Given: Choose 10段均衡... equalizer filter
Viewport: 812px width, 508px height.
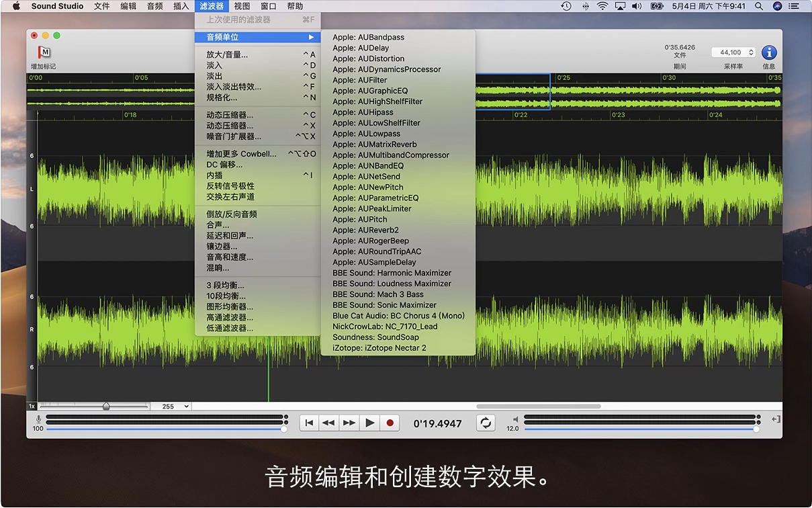Looking at the screenshot, I should (x=226, y=296).
